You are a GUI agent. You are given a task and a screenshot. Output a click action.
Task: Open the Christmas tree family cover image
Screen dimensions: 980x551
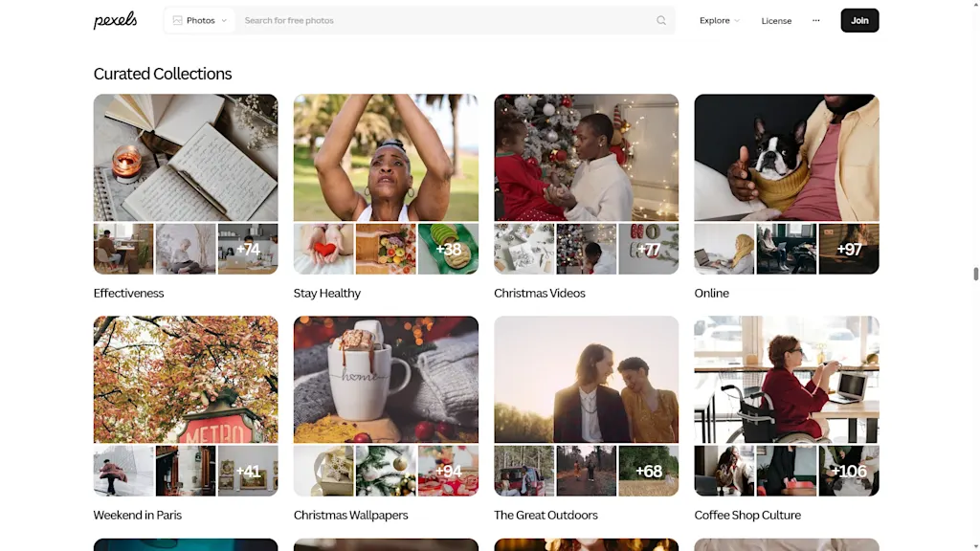click(586, 158)
